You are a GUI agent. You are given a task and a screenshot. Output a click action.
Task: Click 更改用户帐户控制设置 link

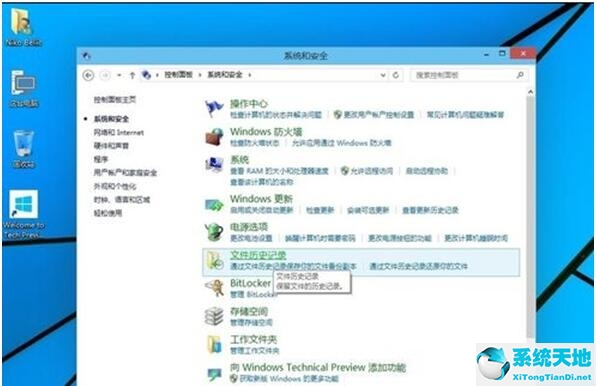[x=379, y=114]
